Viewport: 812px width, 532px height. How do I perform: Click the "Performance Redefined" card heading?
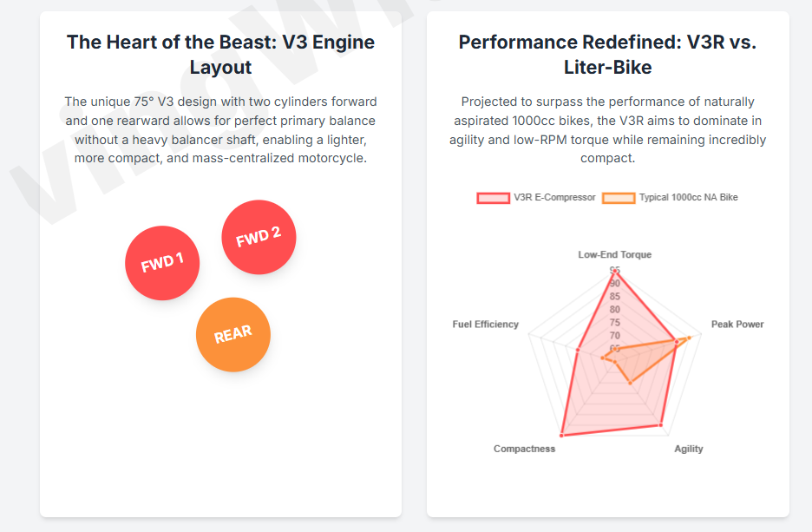click(x=607, y=54)
